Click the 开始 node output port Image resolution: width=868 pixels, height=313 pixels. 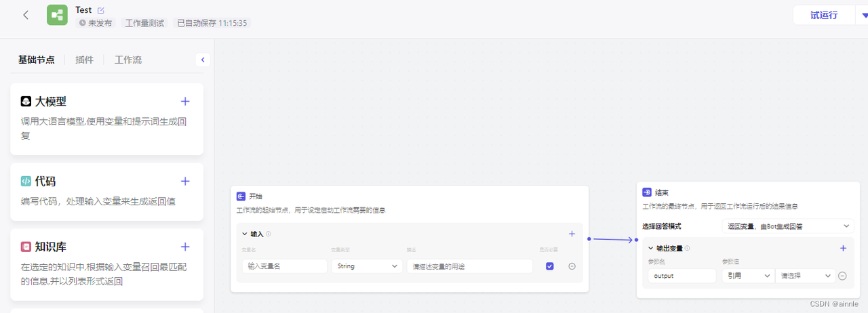click(589, 238)
